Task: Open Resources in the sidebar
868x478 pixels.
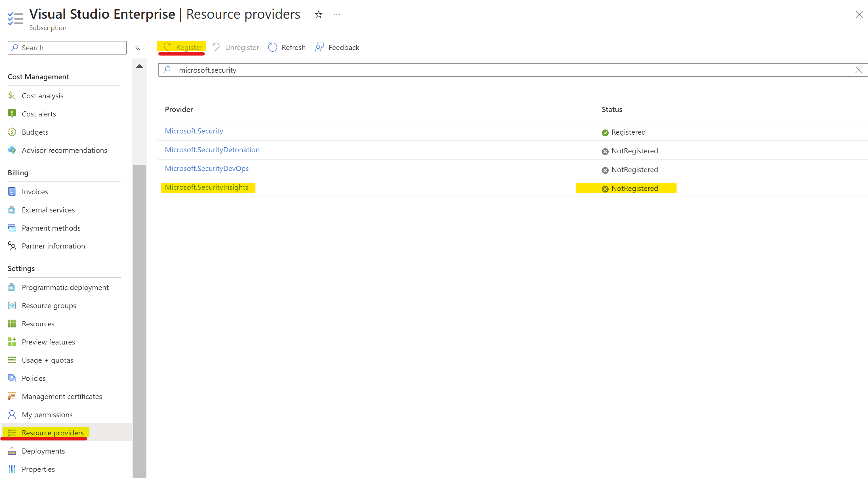Action: pos(38,324)
